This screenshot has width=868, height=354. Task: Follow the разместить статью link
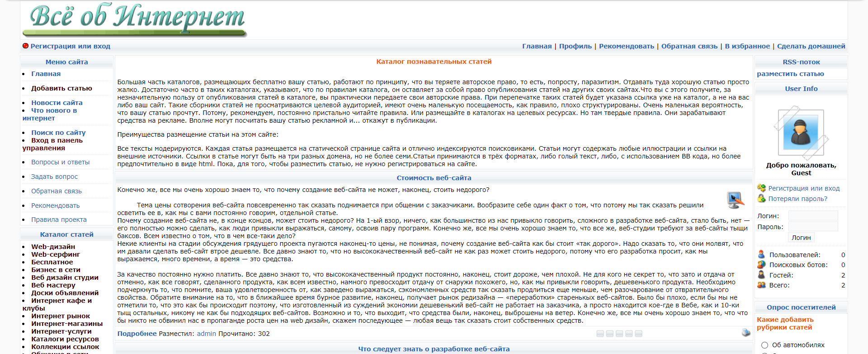click(x=790, y=74)
